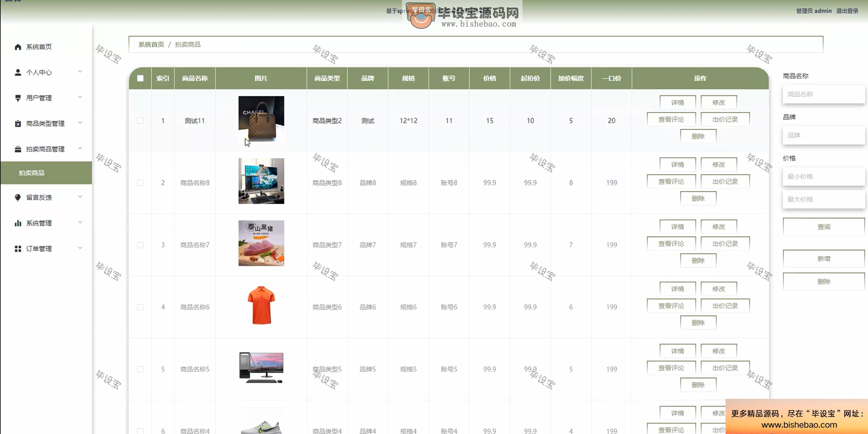Click the side panel 删除 button below 新增
Screen dimensions: 868x434
tap(824, 281)
